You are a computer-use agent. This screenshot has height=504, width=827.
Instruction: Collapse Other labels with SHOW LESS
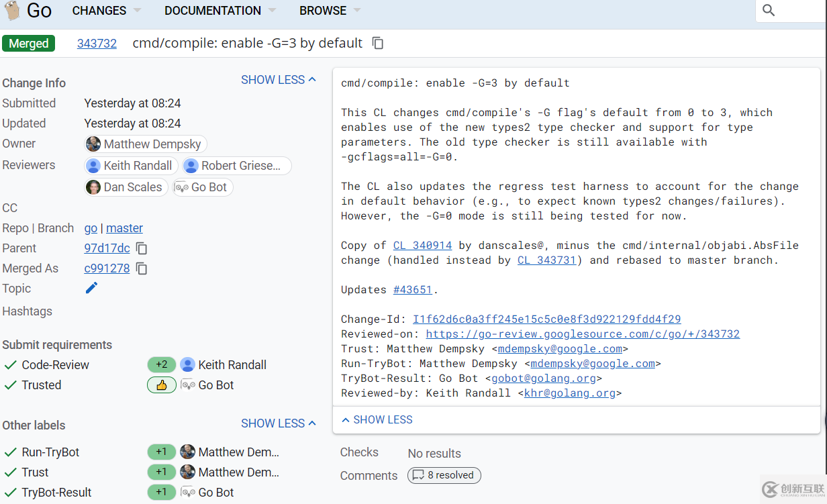click(x=278, y=423)
